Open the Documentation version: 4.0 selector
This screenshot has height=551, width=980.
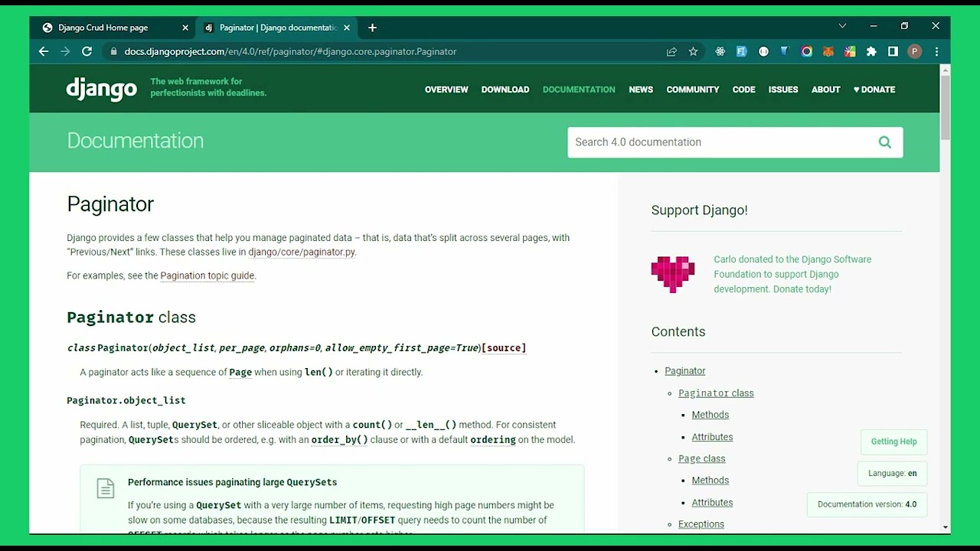867,504
